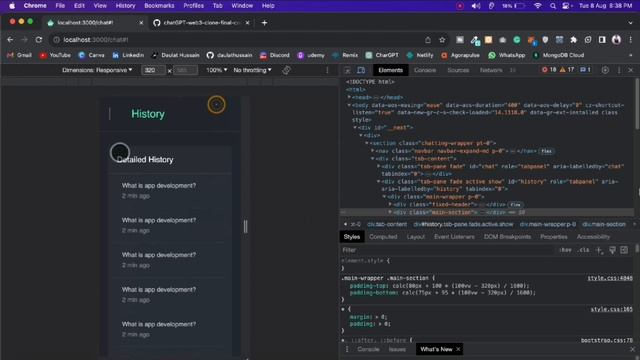Toggle flex badge on nav navbar element

pyautogui.click(x=546, y=151)
